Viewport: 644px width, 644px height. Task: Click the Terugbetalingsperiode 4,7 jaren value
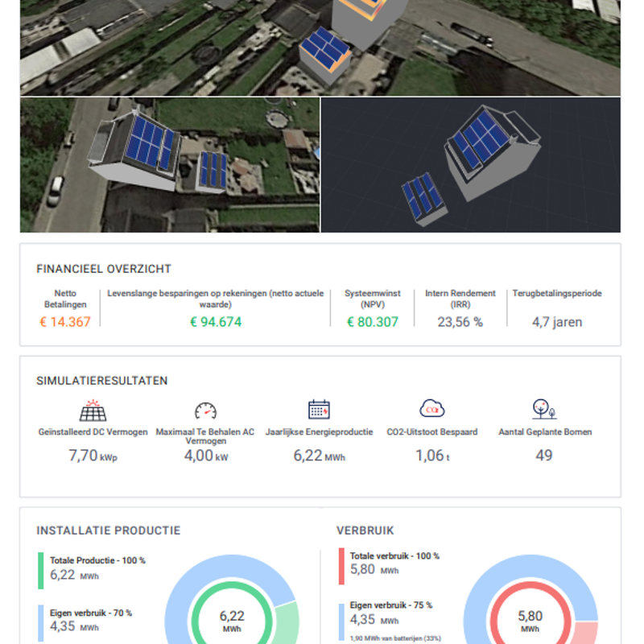557,322
